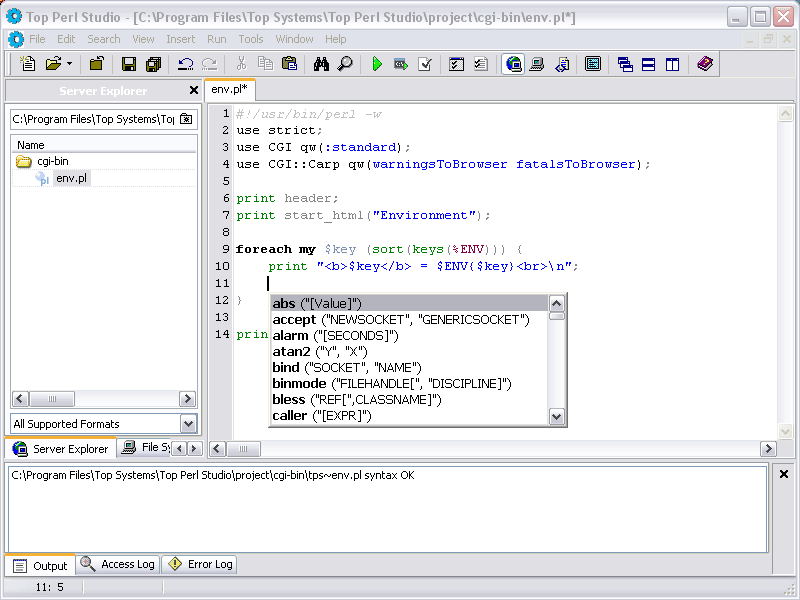The width and height of the screenshot is (800, 600).
Task: Undo the last edit
Action: tap(185, 64)
